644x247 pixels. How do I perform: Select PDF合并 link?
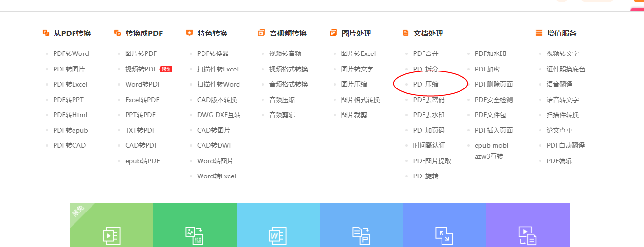[426, 53]
